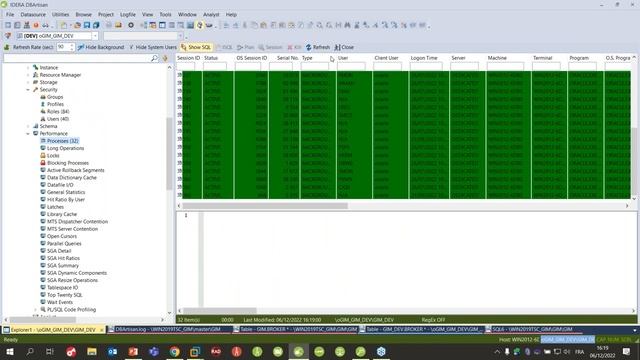This screenshot has width=640, height=360.
Task: Open the Datasource menu
Action: pos(33,14)
